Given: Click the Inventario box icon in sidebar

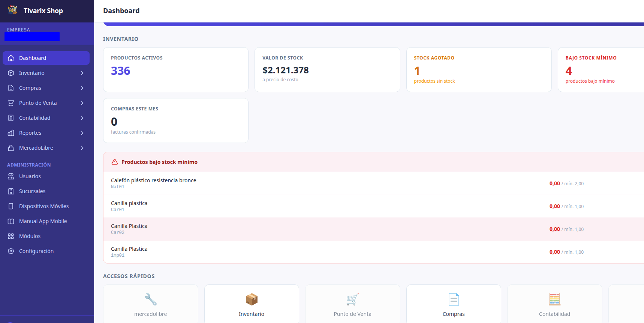Looking at the screenshot, I should tap(11, 73).
